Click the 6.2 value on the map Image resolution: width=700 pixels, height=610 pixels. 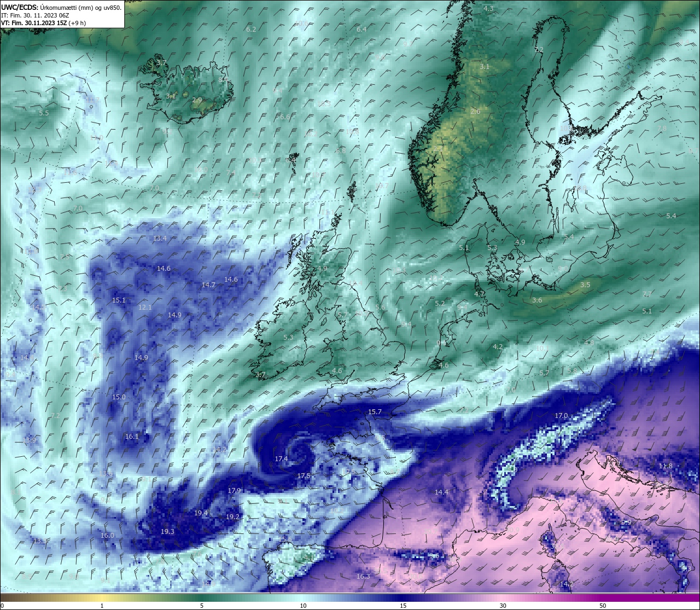[x=251, y=29]
